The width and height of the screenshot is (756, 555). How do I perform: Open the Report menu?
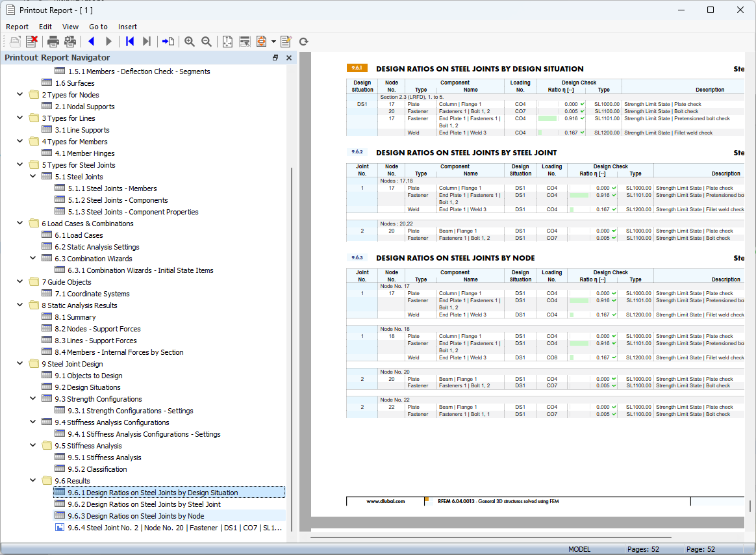pos(17,27)
